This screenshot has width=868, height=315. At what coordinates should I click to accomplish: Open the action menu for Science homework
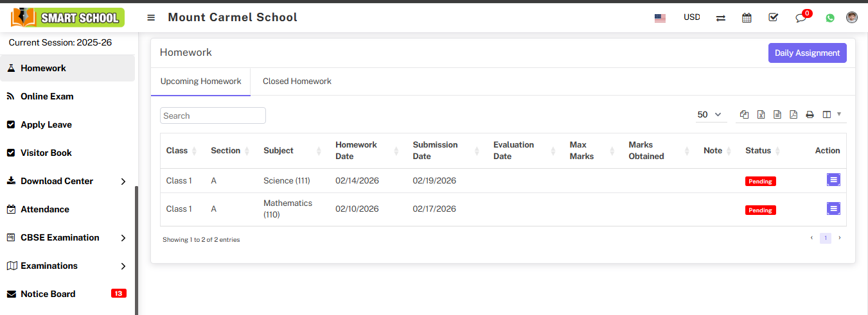(833, 180)
